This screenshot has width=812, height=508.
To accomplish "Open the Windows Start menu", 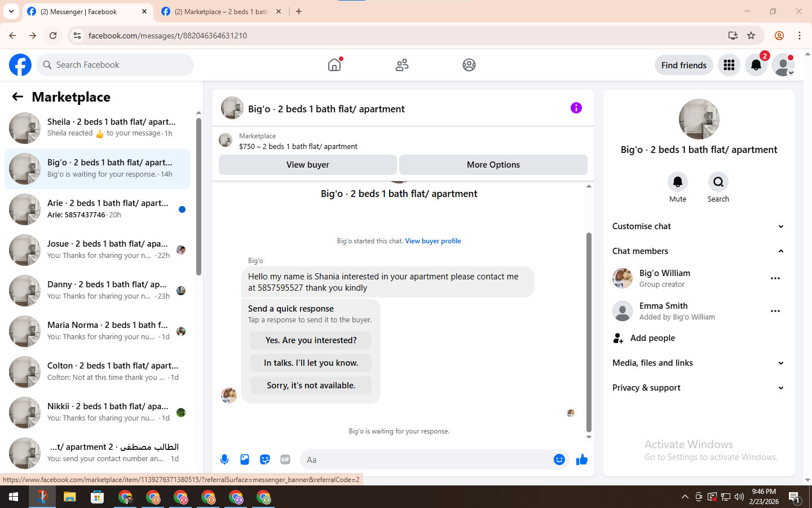I will click(14, 497).
